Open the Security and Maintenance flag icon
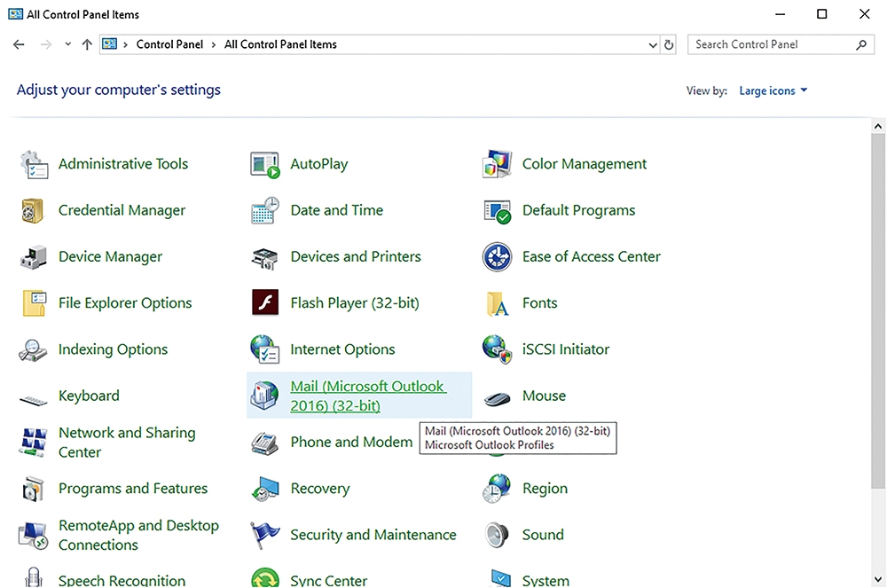The width and height of the screenshot is (887, 588). click(x=264, y=535)
